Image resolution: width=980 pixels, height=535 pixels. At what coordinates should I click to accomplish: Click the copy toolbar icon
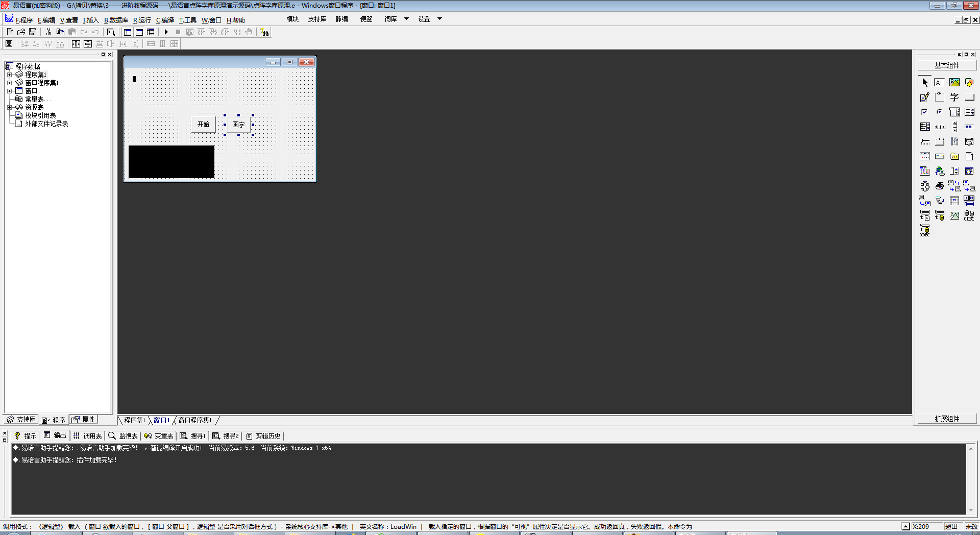[x=60, y=32]
